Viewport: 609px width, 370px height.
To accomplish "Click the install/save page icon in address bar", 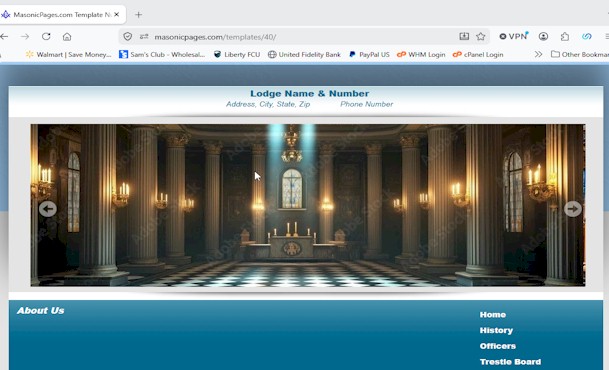I will coord(464,36).
